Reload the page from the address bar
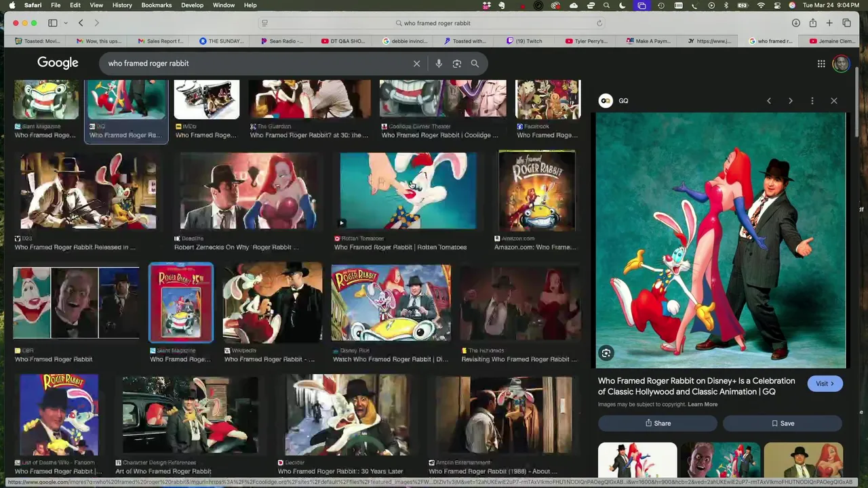This screenshot has width=868, height=488. click(x=599, y=23)
